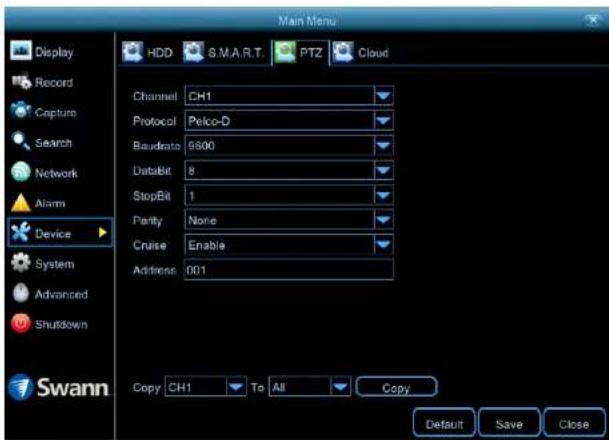
Task: Open the DataBit dropdown arrow
Action: [x=383, y=170]
